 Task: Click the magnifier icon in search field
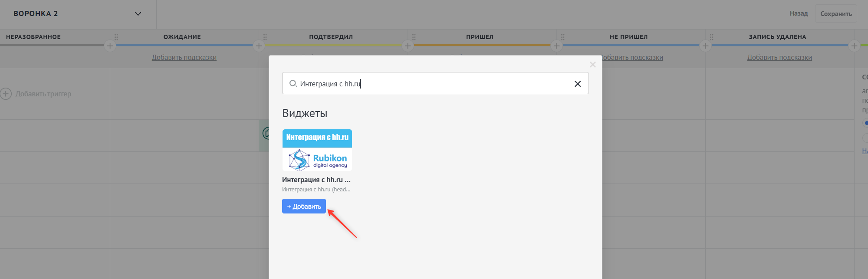pyautogui.click(x=293, y=83)
